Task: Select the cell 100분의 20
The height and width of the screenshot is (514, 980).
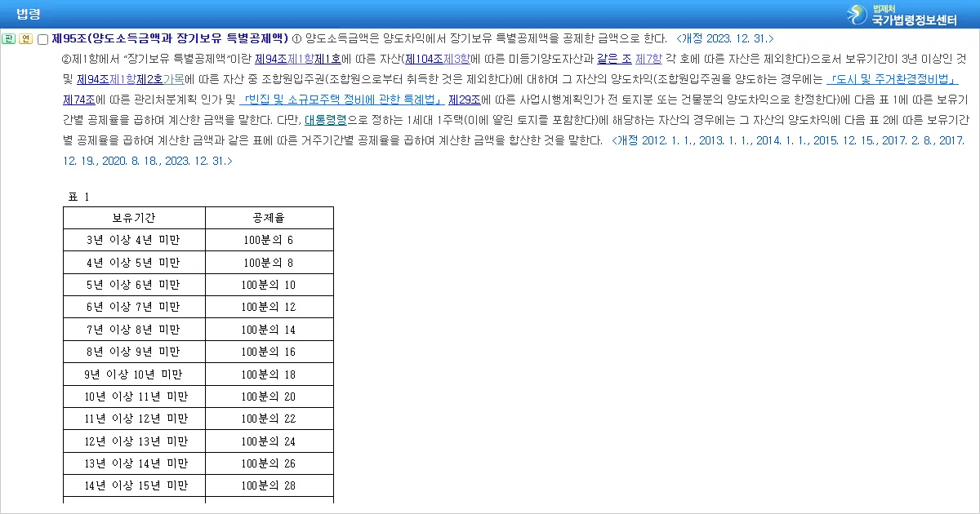Action: click(269, 397)
